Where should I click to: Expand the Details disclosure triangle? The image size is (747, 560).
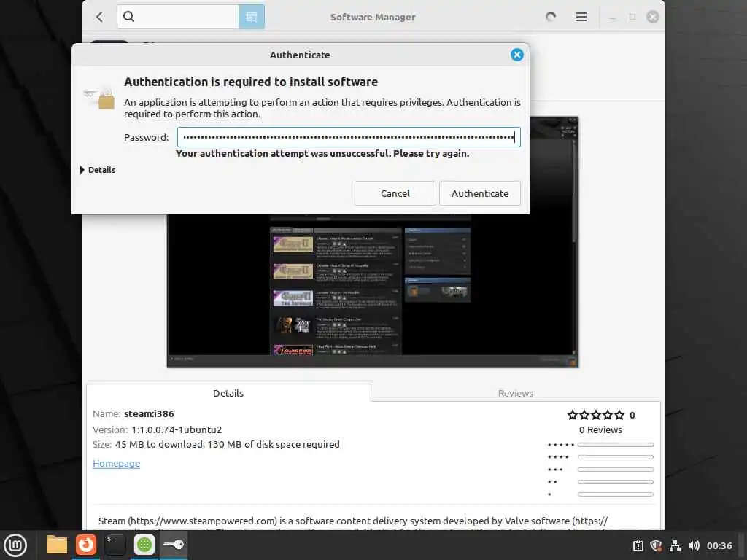point(82,170)
